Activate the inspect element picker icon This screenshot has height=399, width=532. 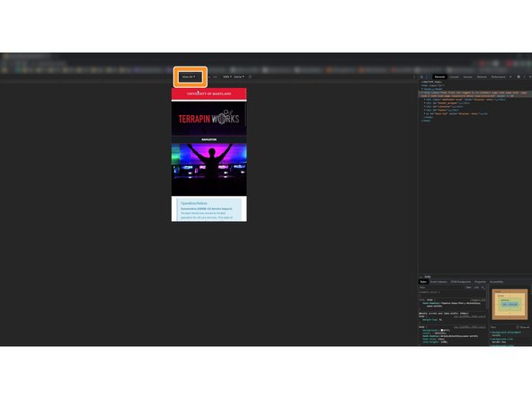[x=421, y=77]
